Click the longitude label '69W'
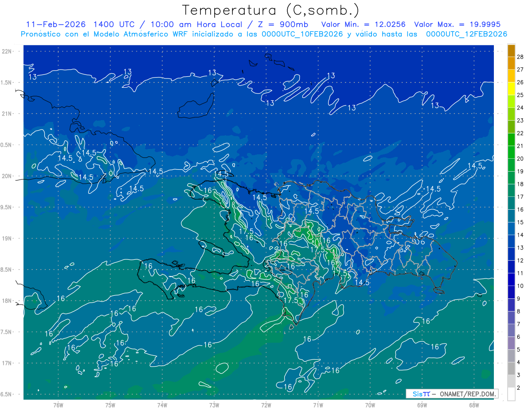 (x=422, y=405)
